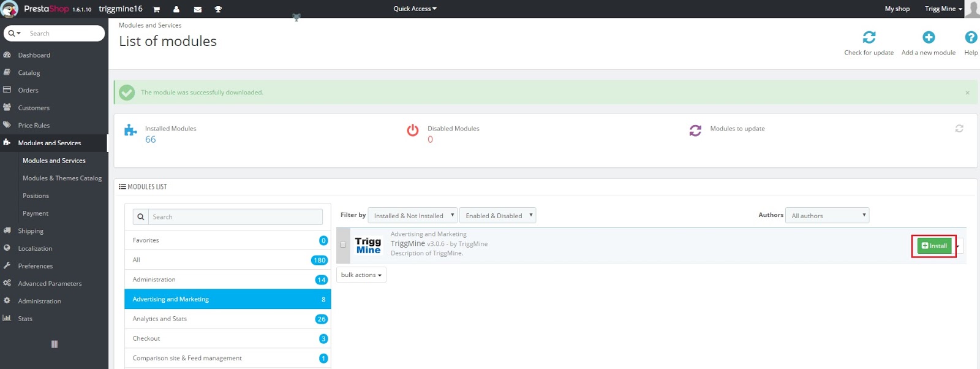
Task: Click the employee avatar in top-right corner
Action: (x=972, y=9)
